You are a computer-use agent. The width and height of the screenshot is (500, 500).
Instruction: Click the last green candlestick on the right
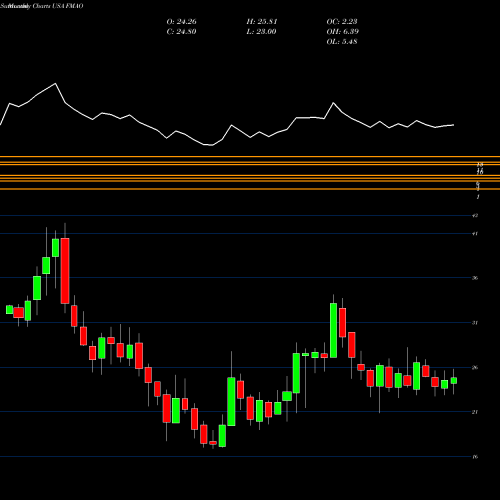(x=454, y=381)
